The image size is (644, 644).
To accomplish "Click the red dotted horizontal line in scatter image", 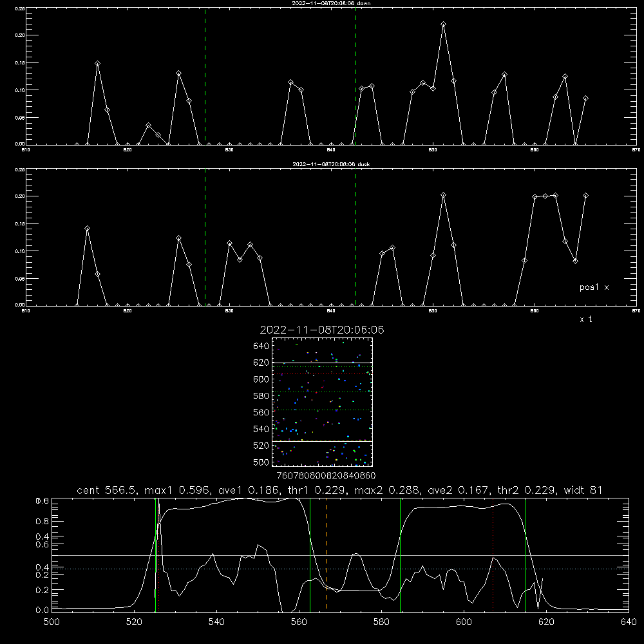I will tap(322, 374).
